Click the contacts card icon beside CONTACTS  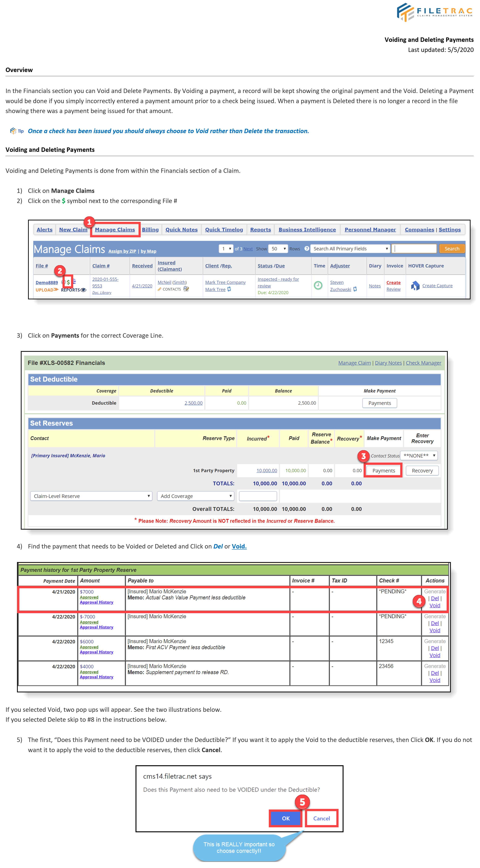point(186,289)
